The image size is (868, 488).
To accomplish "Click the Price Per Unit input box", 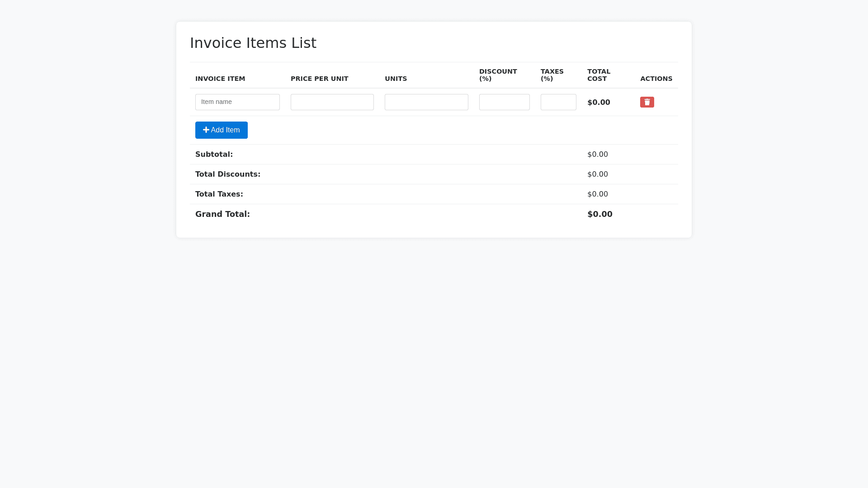I will (332, 102).
